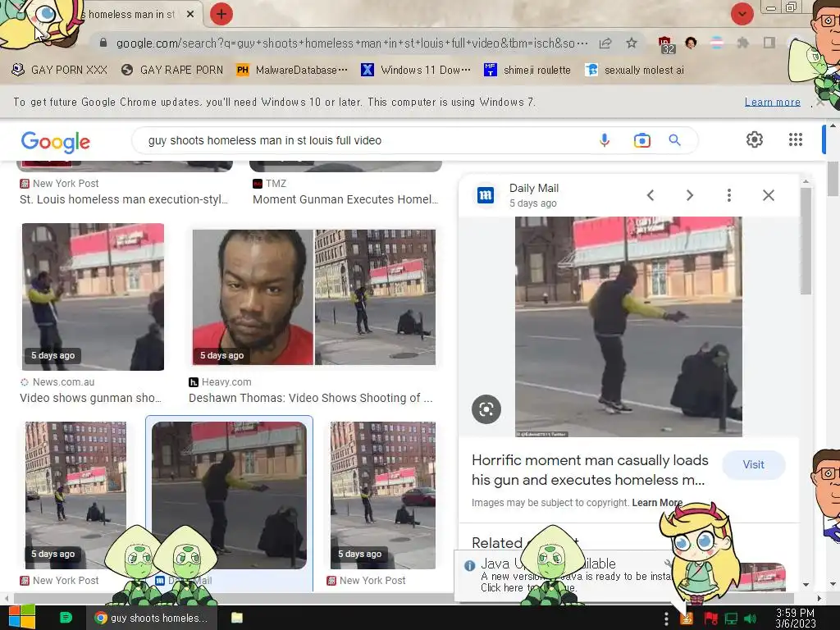Open the red tab search dropdown arrow
Screen dimensions: 840x630
pos(742,14)
